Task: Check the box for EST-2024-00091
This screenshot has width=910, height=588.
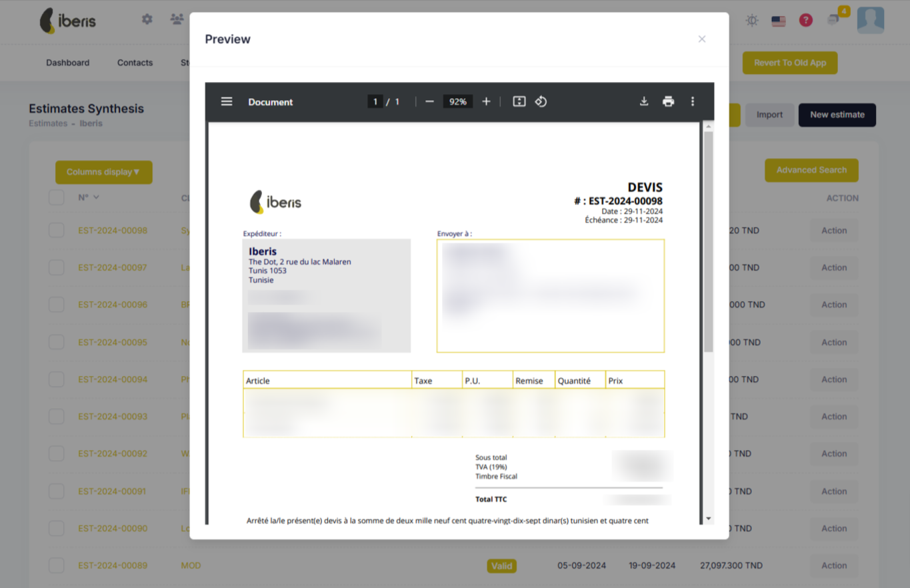Action: coord(57,491)
